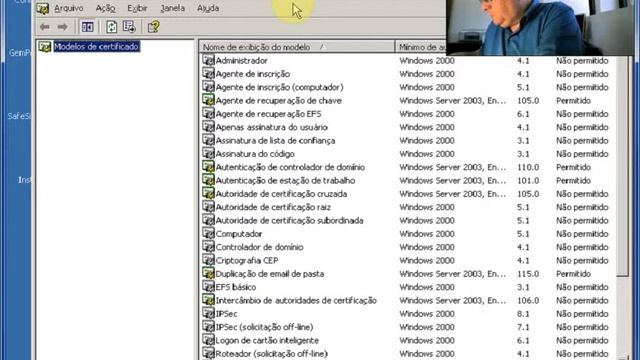Click the Autenticação de controlador de domínio icon

point(208,167)
